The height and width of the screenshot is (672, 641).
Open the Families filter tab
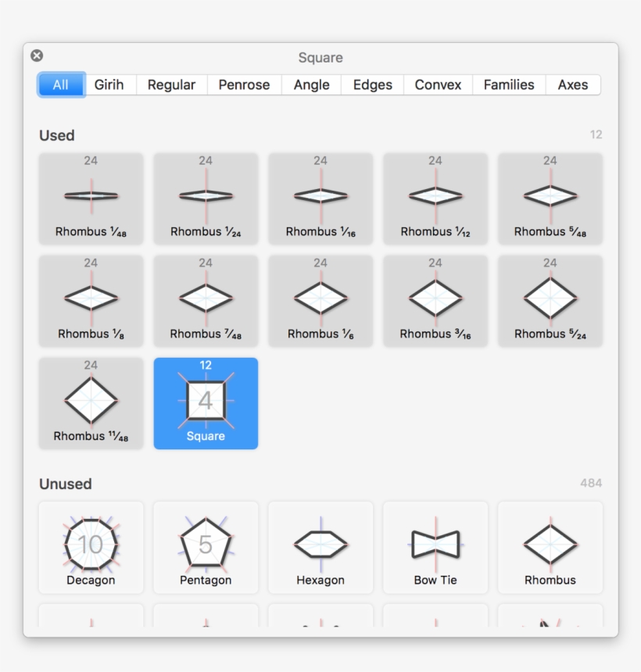[x=509, y=85]
